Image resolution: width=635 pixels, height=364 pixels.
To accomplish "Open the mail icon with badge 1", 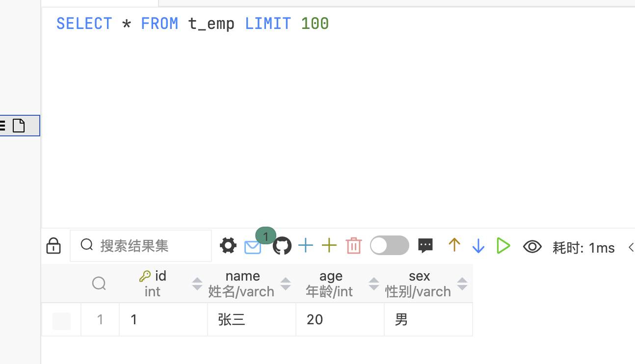I will [x=253, y=247].
